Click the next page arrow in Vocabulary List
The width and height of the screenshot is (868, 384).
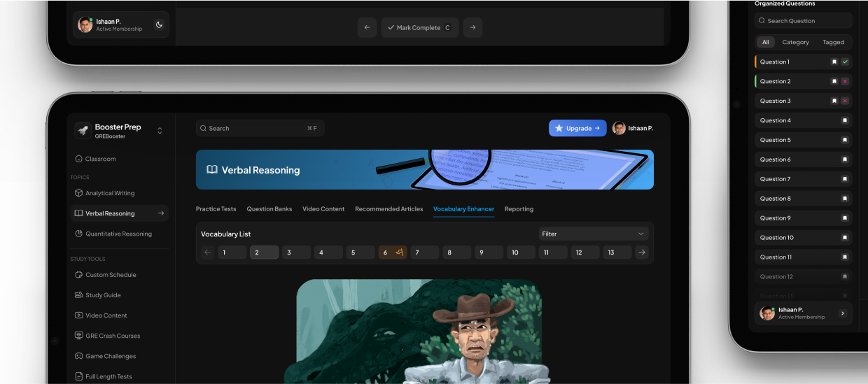[641, 253]
